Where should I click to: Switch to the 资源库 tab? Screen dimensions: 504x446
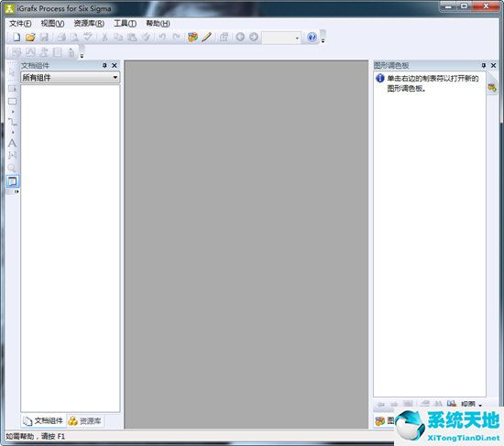point(85,420)
